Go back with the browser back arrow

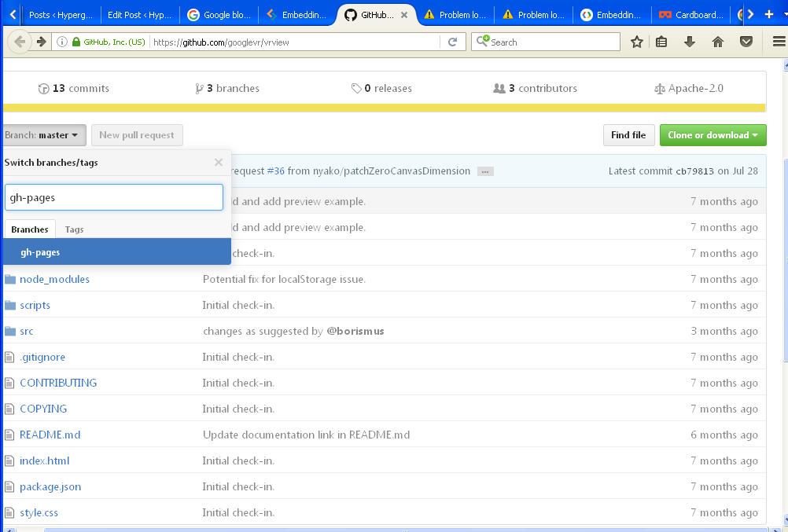(19, 42)
